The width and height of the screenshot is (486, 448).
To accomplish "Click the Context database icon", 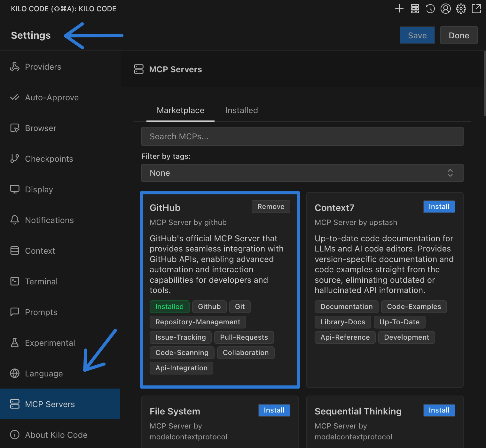I will 15,251.
